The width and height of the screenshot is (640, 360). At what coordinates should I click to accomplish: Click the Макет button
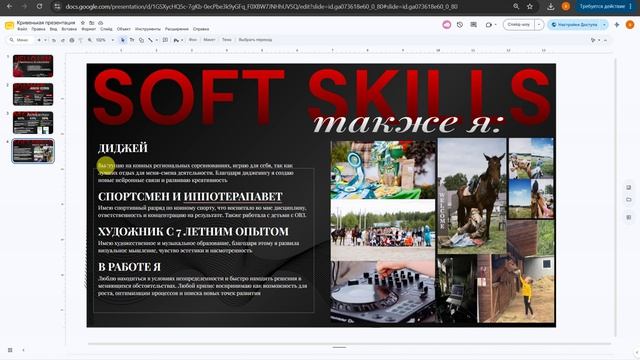209,40
